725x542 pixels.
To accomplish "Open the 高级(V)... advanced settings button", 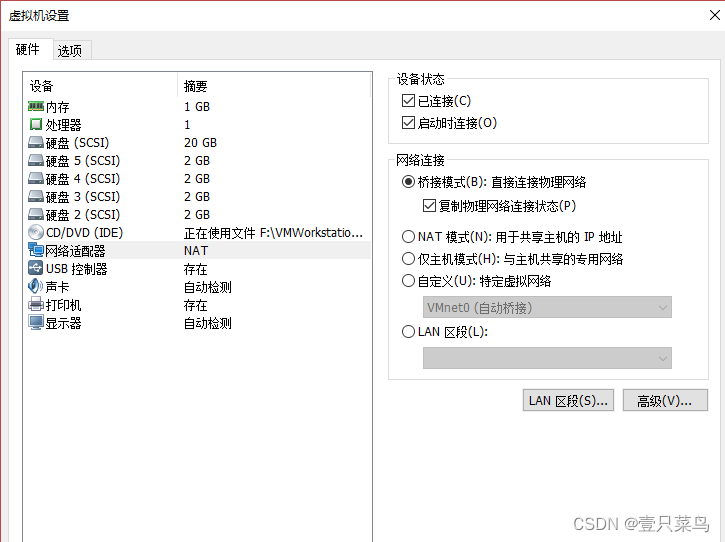I will pyautogui.click(x=665, y=400).
